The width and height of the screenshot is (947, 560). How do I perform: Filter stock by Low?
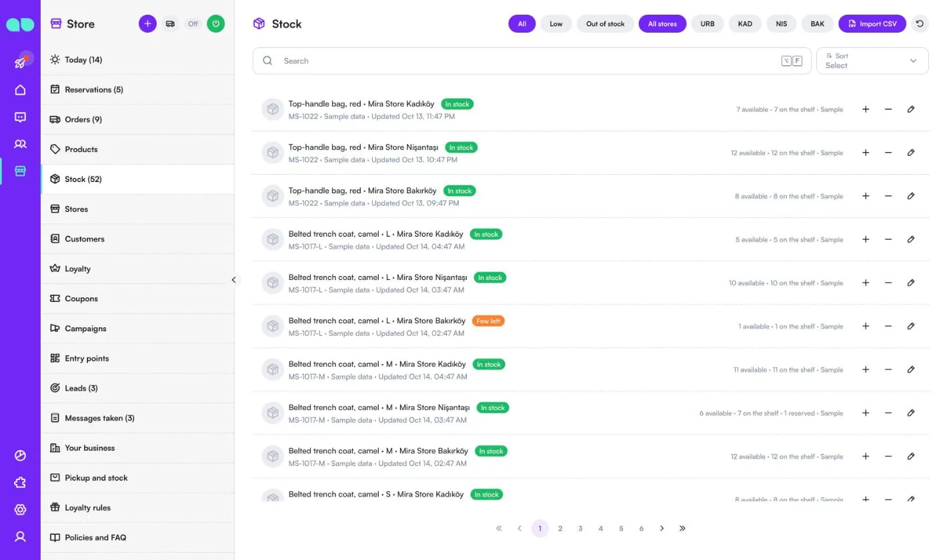point(556,24)
